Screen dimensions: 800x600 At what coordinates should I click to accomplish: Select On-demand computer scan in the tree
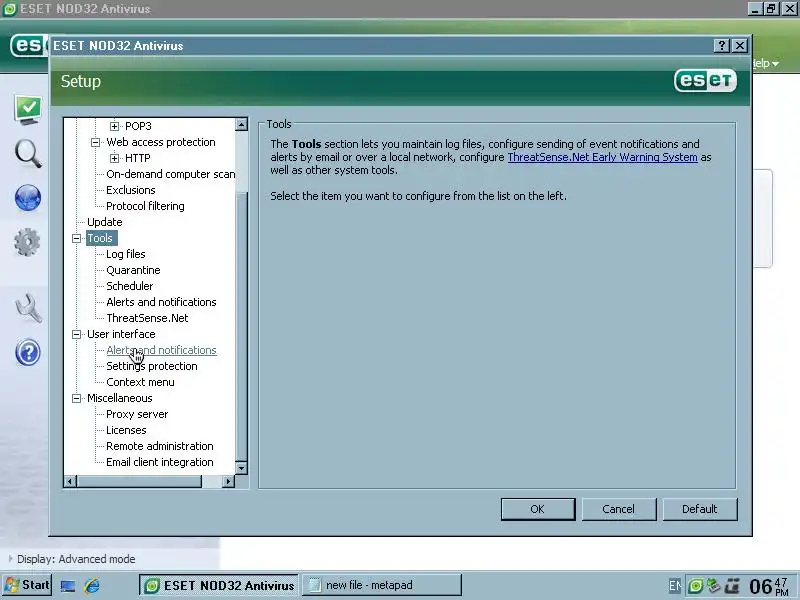tap(170, 174)
